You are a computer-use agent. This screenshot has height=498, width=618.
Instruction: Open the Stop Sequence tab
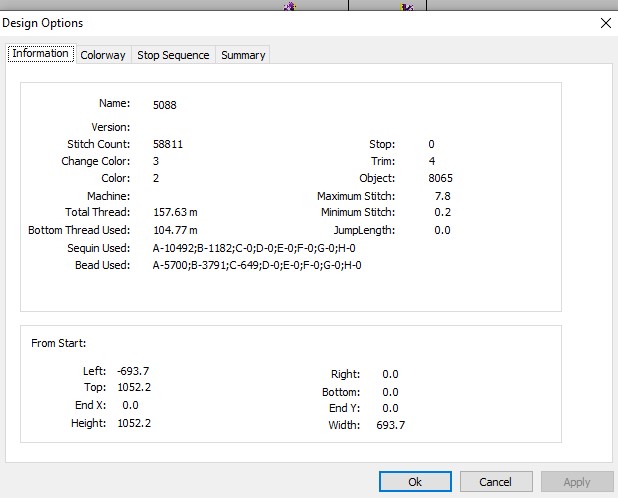click(173, 55)
